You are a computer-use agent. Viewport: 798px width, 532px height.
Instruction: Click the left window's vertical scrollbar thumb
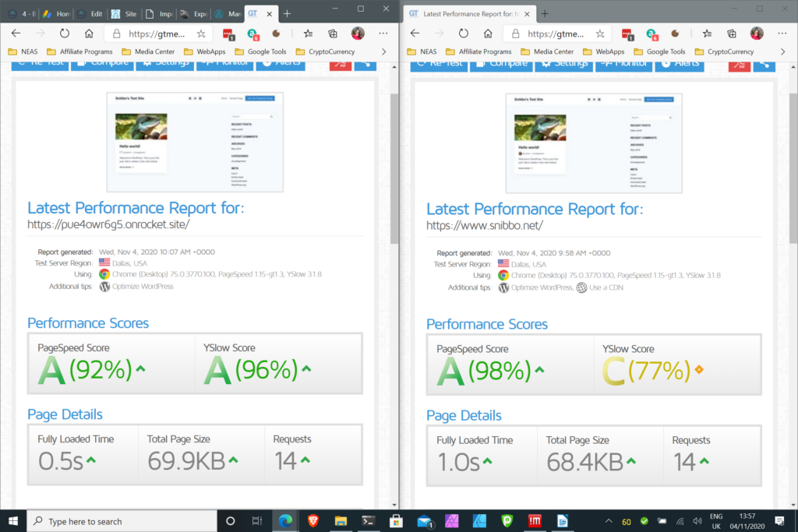[394, 169]
